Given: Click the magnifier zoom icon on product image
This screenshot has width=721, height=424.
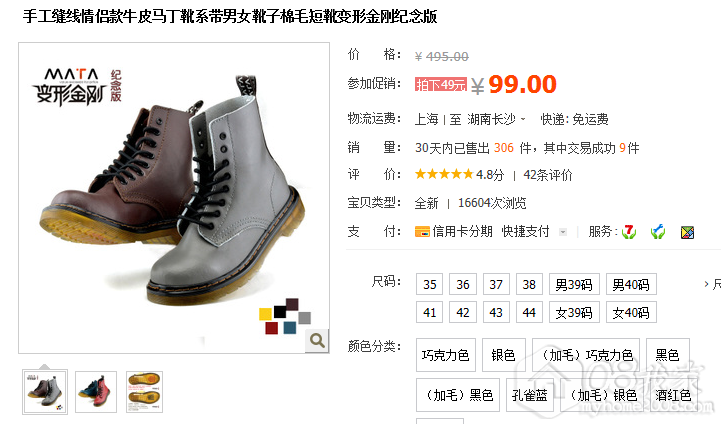Looking at the screenshot, I should pyautogui.click(x=317, y=341).
